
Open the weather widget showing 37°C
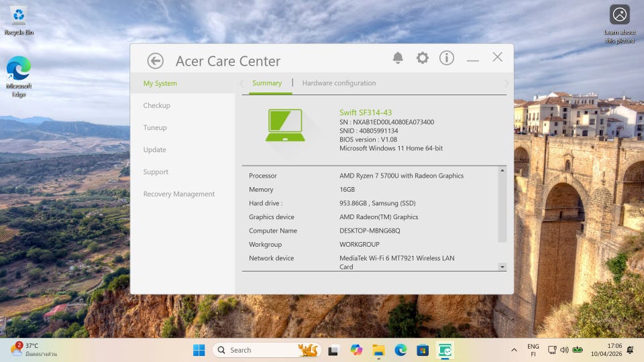[34, 350]
